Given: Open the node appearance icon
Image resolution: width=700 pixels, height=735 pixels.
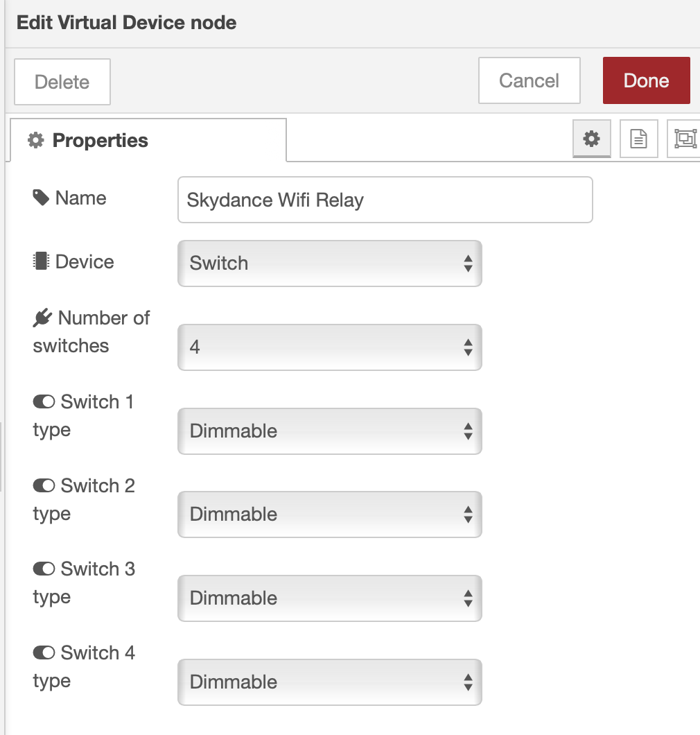Looking at the screenshot, I should coord(684,139).
